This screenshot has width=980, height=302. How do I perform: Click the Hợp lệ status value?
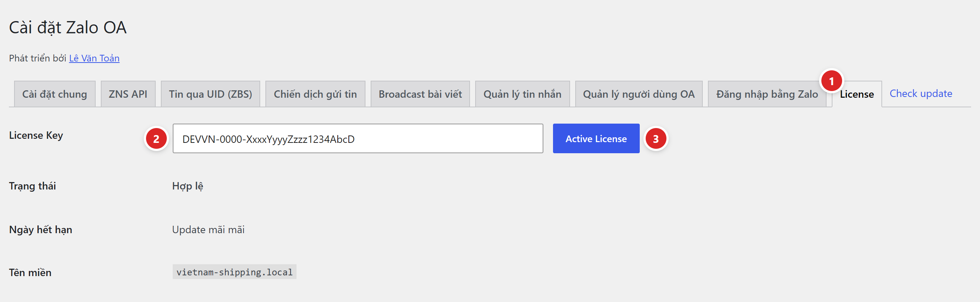pos(188,186)
